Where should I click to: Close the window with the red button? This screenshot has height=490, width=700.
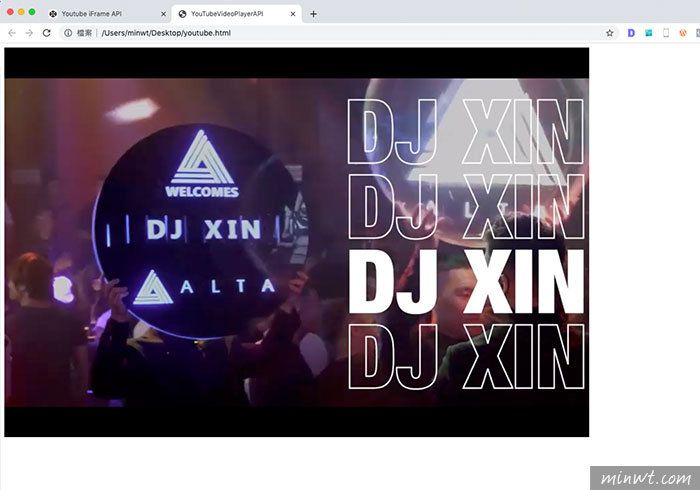(10, 12)
